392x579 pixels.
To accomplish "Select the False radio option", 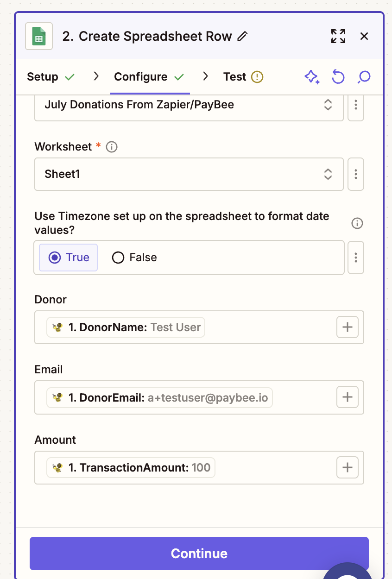I will [134, 258].
